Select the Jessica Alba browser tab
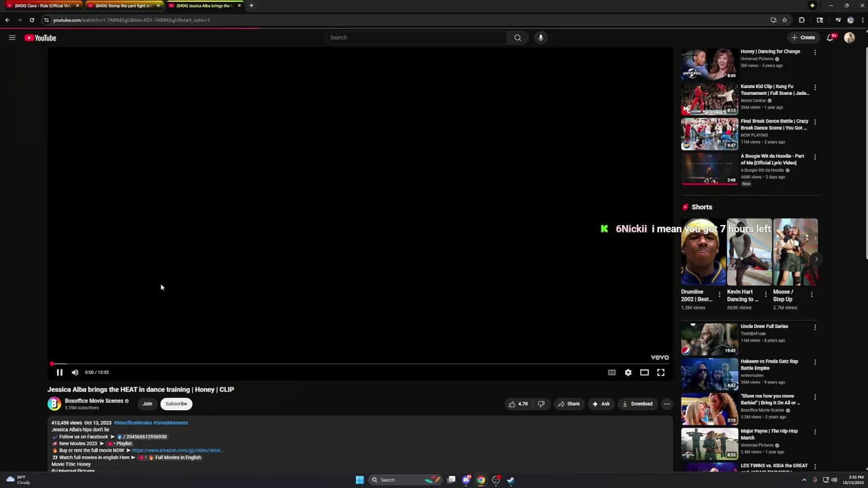Screen dimensions: 868x488 pos(203,5)
